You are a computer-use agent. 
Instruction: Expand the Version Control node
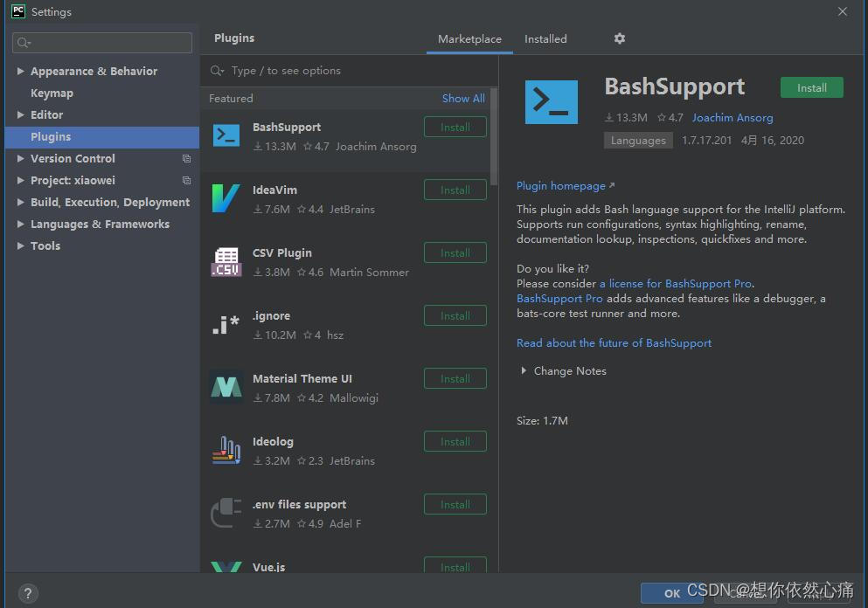pyautogui.click(x=20, y=158)
